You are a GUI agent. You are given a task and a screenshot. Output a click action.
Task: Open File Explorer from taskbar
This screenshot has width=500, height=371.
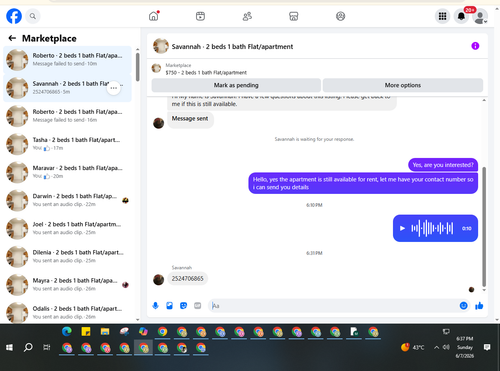click(105, 332)
